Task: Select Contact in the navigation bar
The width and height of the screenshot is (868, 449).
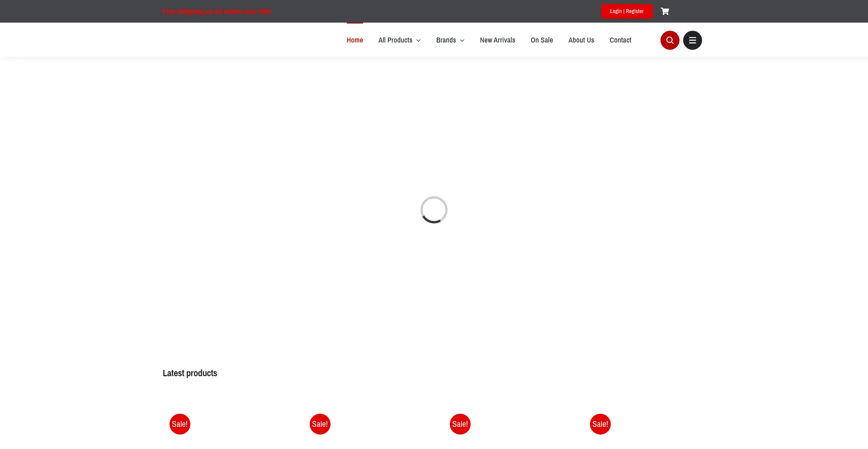Action: pos(620,40)
